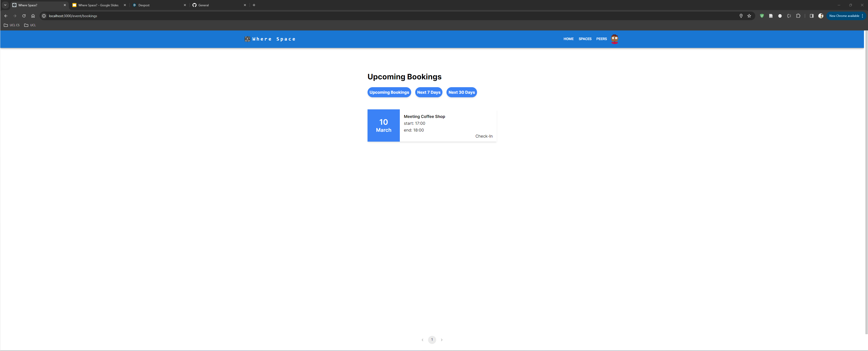Click the Chrome profile avatar icon
This screenshot has width=868, height=351.
tap(821, 16)
